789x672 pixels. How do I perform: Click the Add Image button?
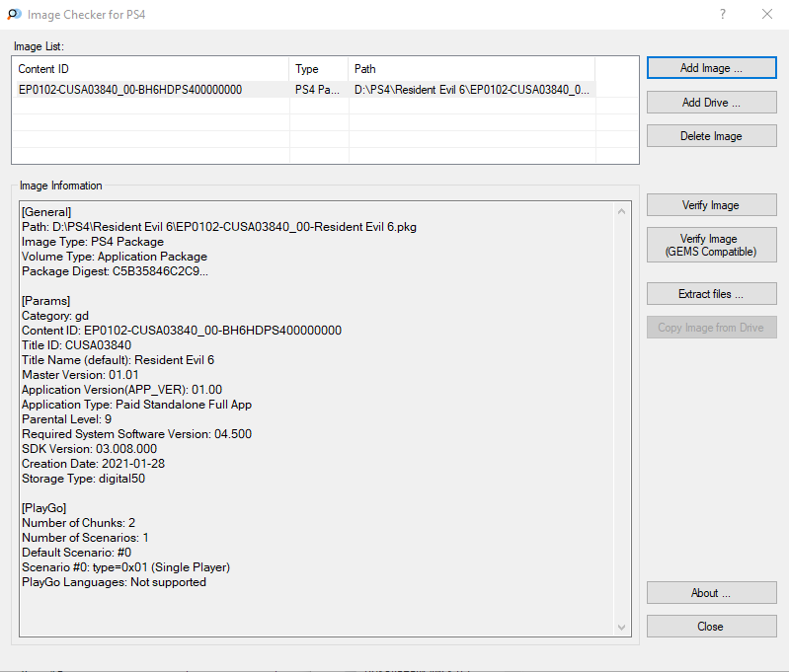click(x=712, y=68)
